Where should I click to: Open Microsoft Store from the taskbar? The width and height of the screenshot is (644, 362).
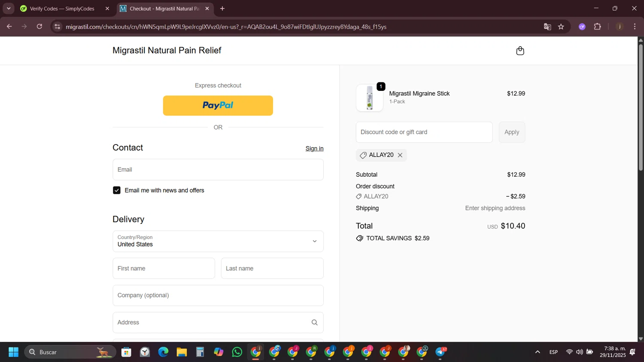(126, 352)
